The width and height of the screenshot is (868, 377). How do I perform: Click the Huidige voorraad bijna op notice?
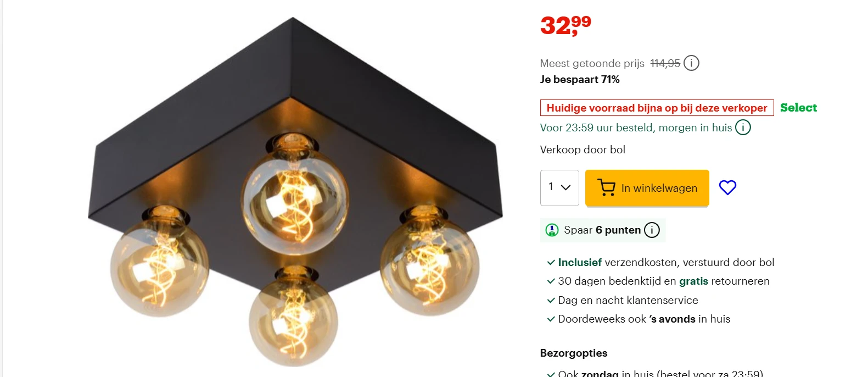[x=657, y=108]
